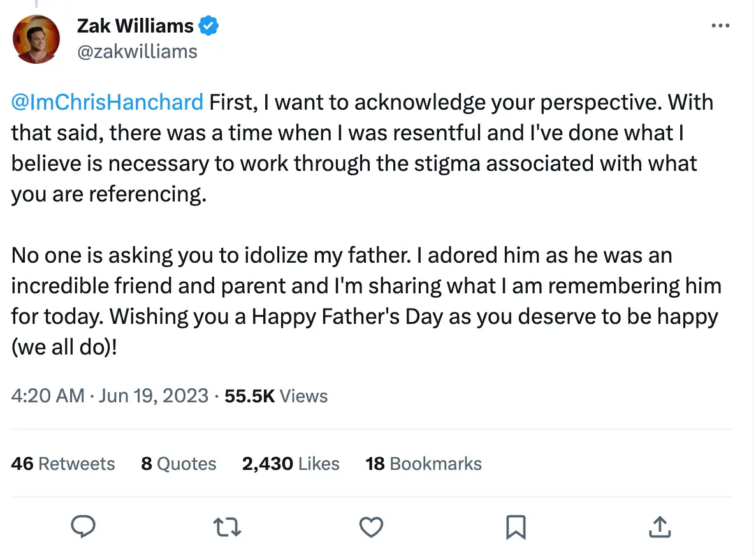
Task: Show the 46 Retweets list
Action: [63, 464]
